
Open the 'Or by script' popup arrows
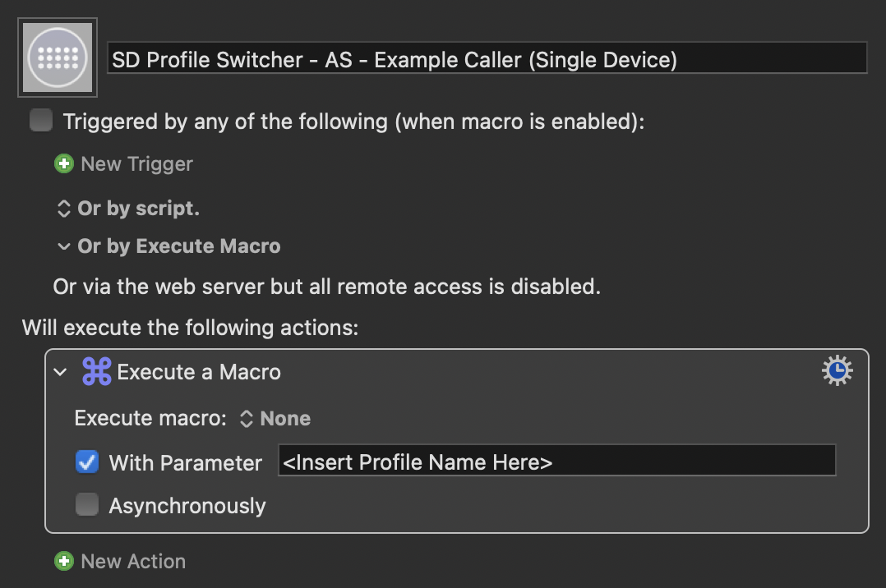click(64, 209)
